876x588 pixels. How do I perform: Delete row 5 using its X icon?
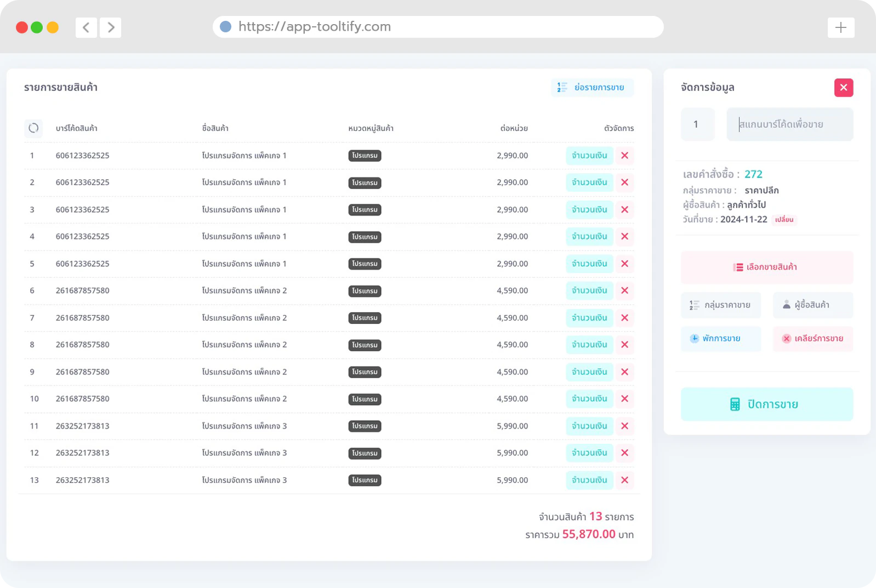click(624, 264)
